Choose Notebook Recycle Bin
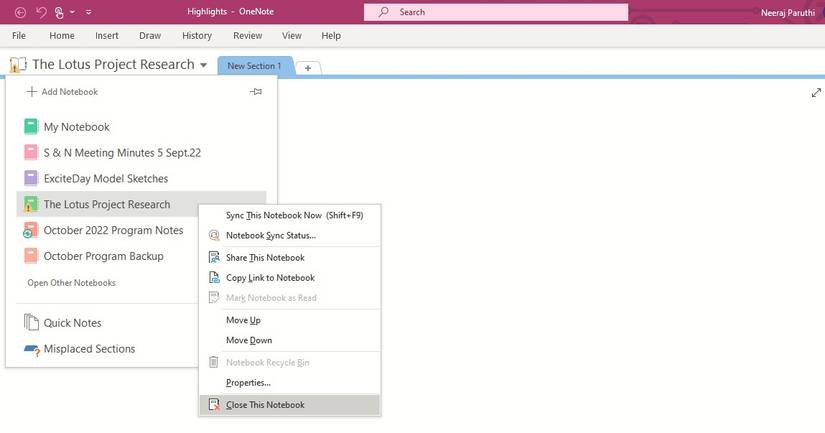825x433 pixels. pos(289,362)
